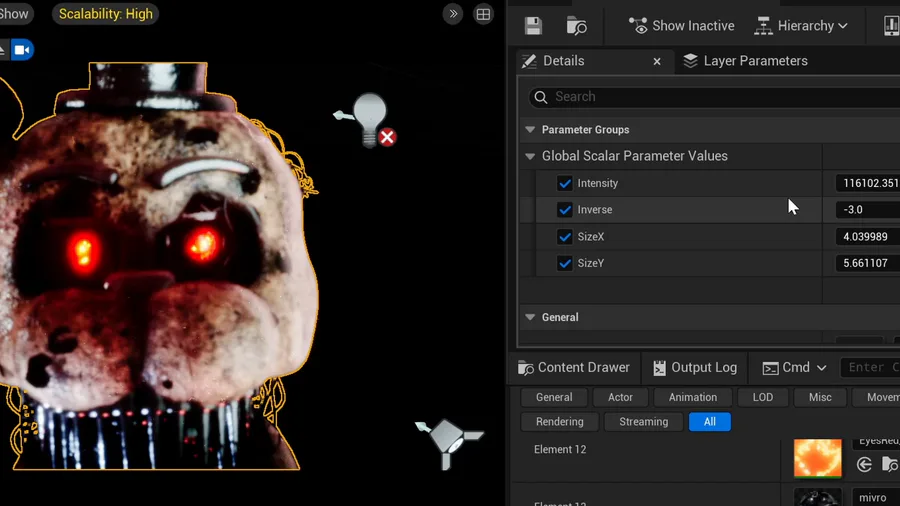This screenshot has width=900, height=506.
Task: Uncheck the Inverse parameter checkbox
Action: click(565, 209)
